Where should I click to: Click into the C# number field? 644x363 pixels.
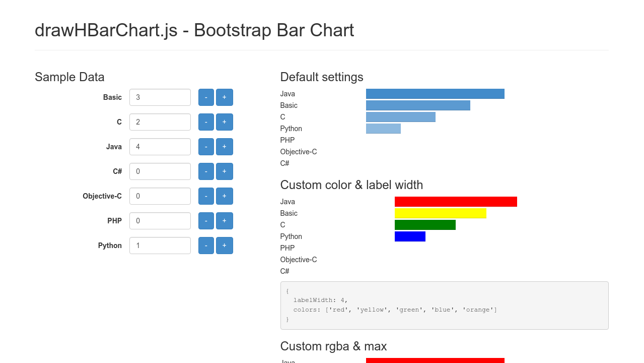click(160, 171)
